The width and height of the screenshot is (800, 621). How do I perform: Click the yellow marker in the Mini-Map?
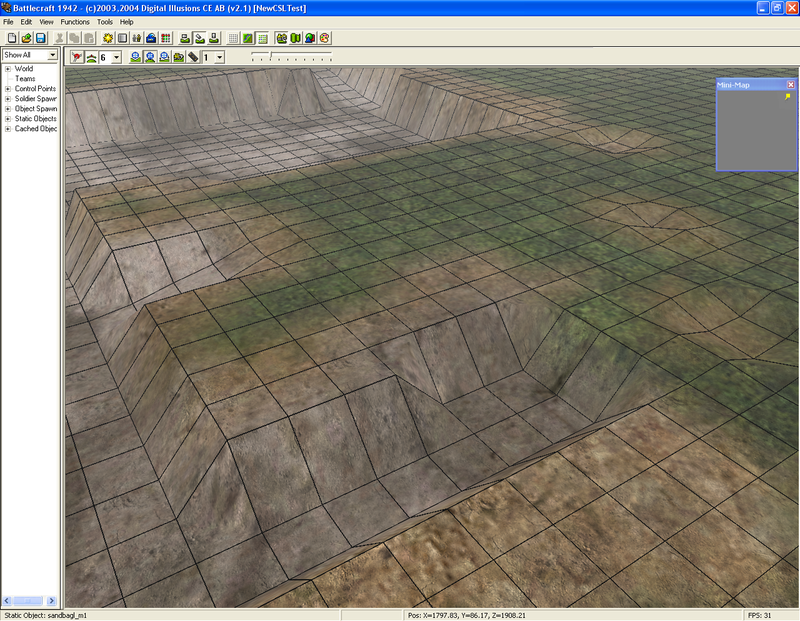coord(788,96)
